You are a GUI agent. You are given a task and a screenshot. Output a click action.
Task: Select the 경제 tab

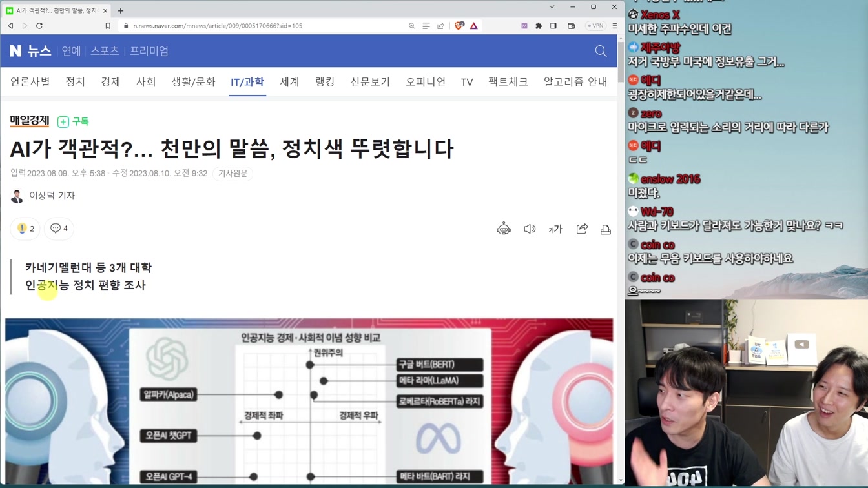click(110, 82)
